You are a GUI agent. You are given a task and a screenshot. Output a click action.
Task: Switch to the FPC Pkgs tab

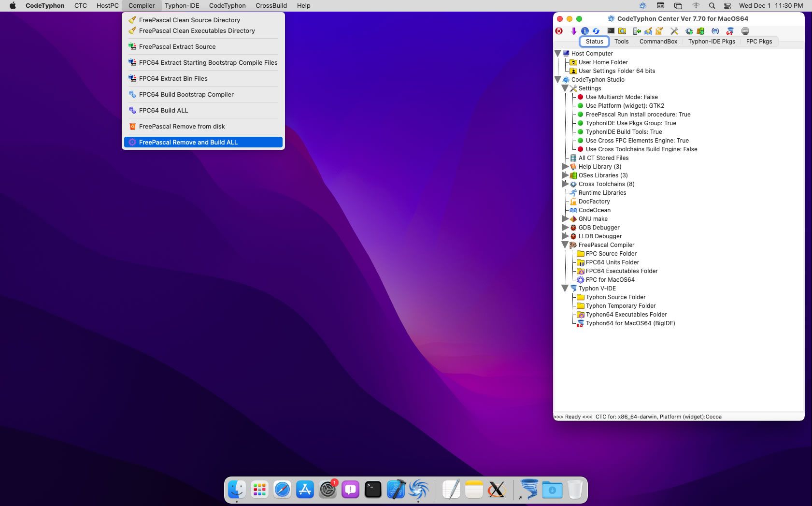pos(759,42)
